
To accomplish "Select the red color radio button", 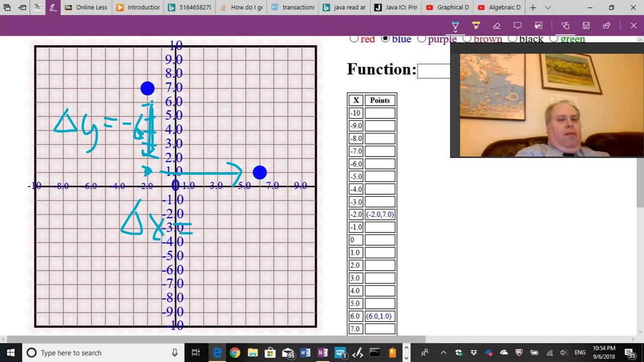I will (354, 39).
